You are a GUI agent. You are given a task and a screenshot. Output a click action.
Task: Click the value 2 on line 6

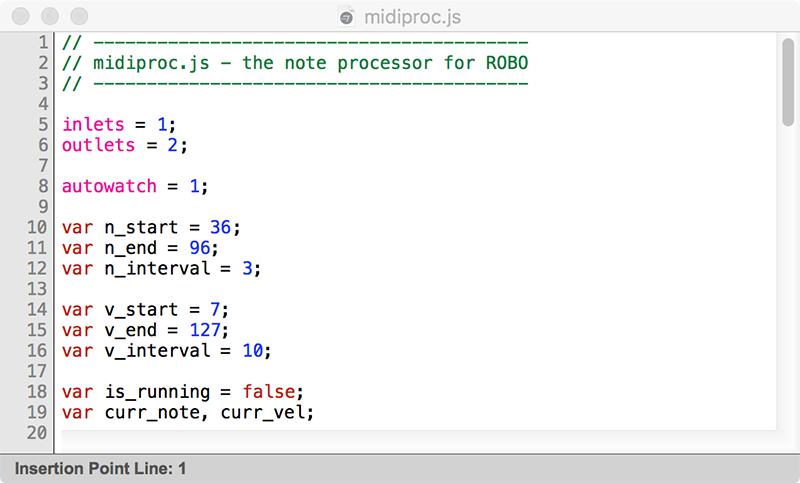[173, 145]
